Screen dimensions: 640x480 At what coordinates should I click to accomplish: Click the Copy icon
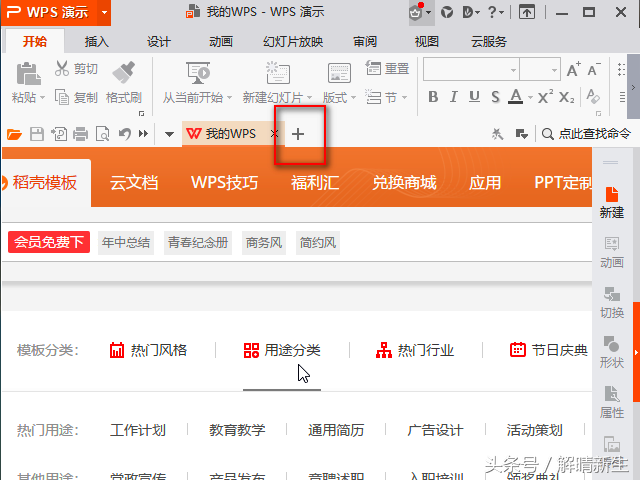pos(62,98)
